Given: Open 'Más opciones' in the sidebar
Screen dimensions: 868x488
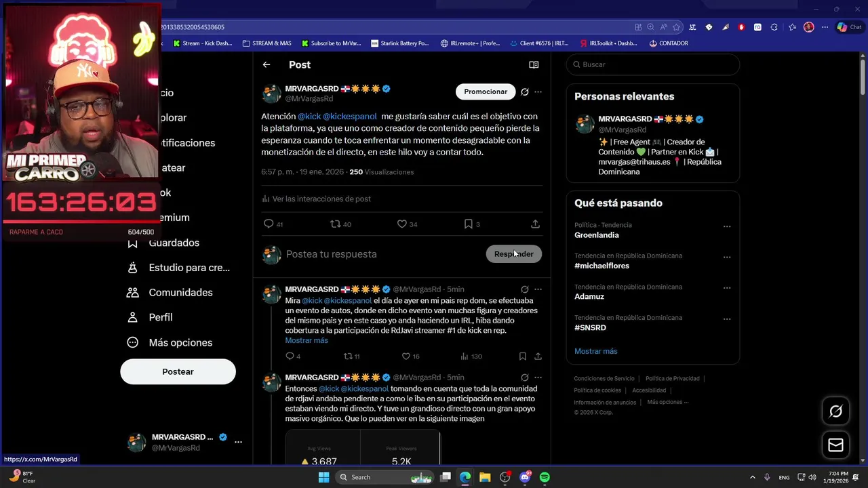Looking at the screenshot, I should pos(170,342).
